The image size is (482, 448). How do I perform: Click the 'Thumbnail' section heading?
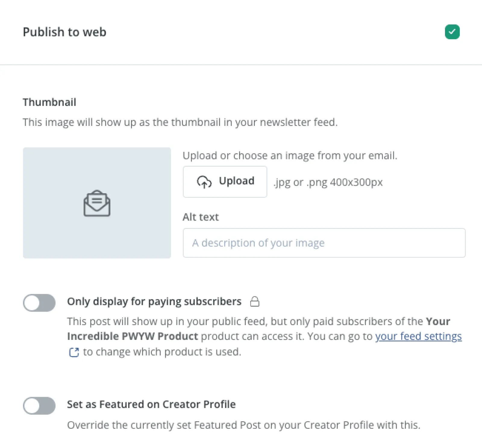click(49, 102)
